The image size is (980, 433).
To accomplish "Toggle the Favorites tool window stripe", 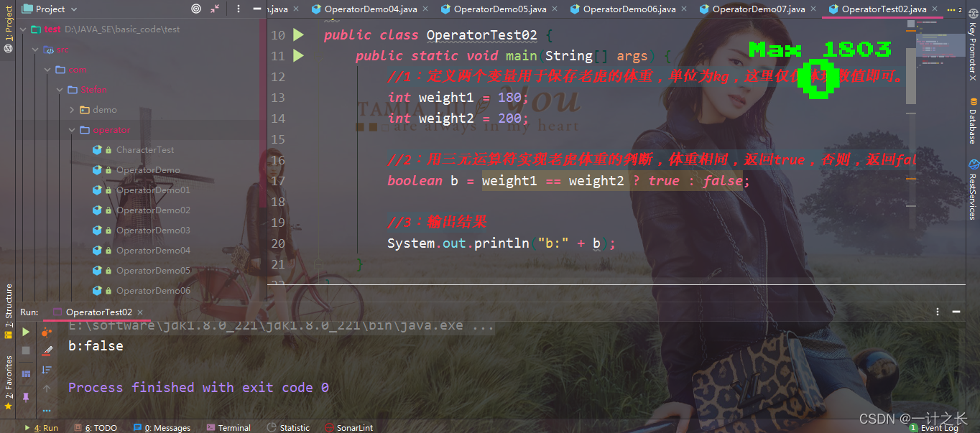I will tap(8, 381).
